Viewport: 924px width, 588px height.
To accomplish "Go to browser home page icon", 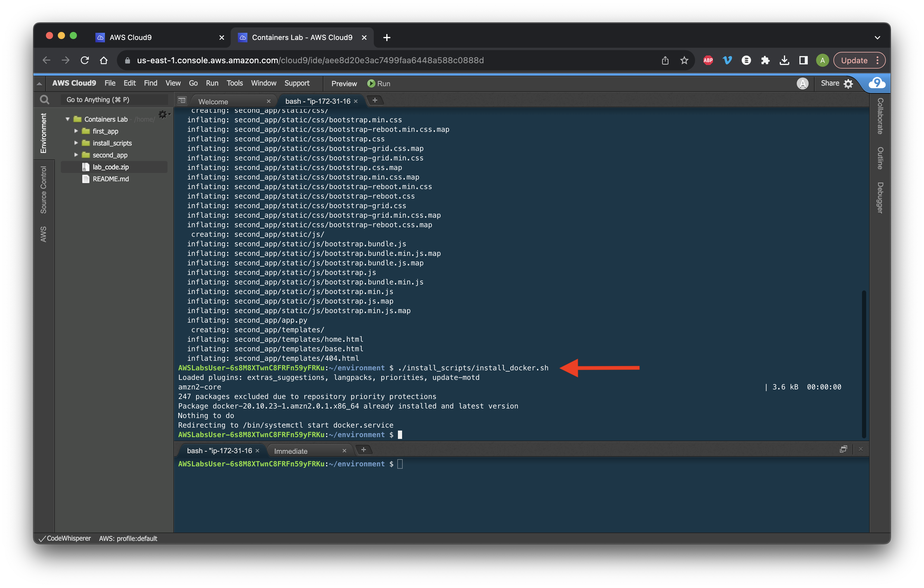I will click(x=104, y=60).
